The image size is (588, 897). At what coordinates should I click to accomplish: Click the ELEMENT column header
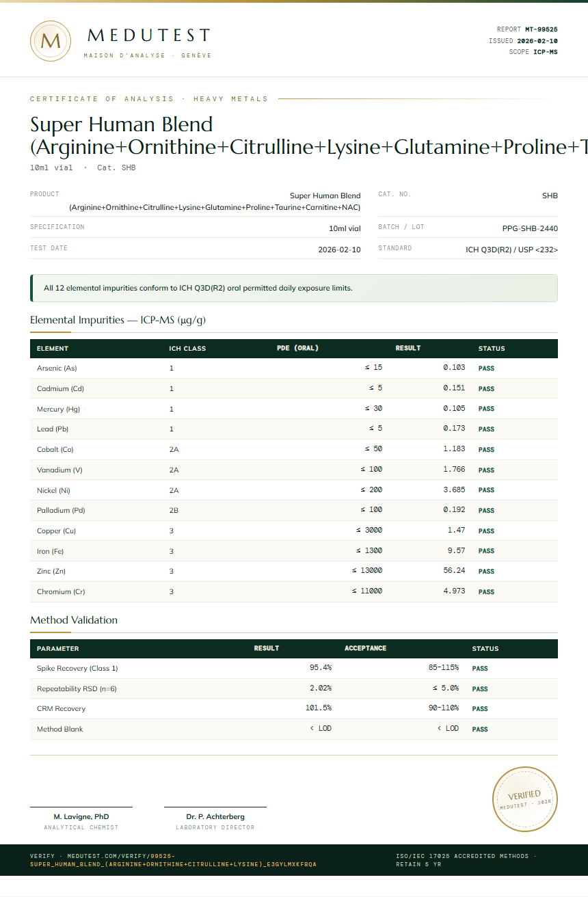(x=53, y=349)
